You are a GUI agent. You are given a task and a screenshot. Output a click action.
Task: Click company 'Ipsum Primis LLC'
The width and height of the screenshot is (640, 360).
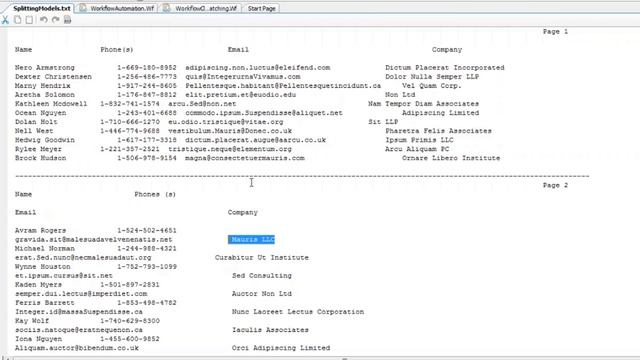tap(419, 140)
